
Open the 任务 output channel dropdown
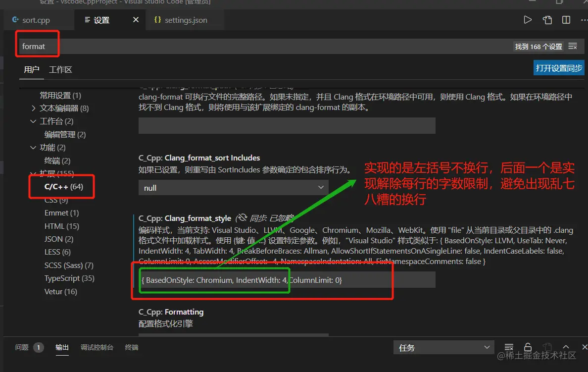click(443, 348)
